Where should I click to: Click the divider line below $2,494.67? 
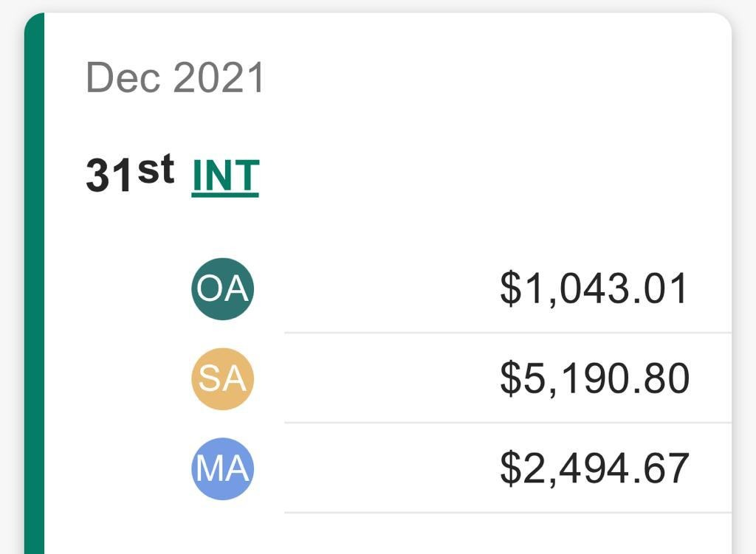click(x=508, y=513)
